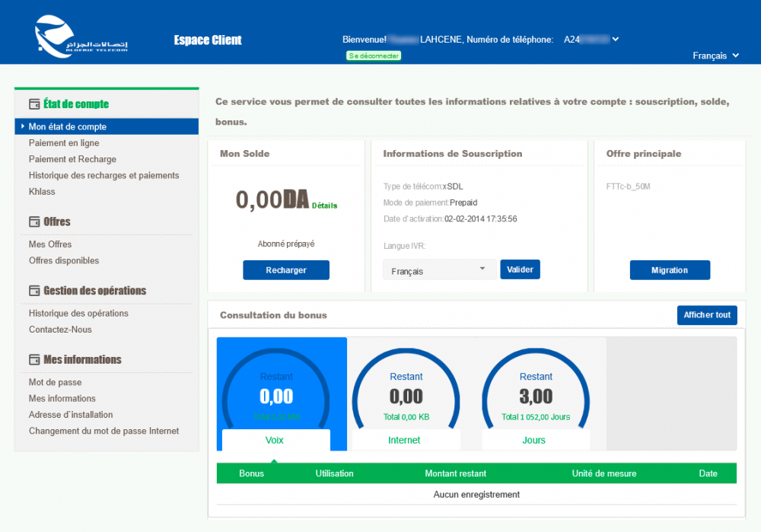Select the Jours bonus tab
Viewport: 761px width, 532px height.
tap(535, 440)
